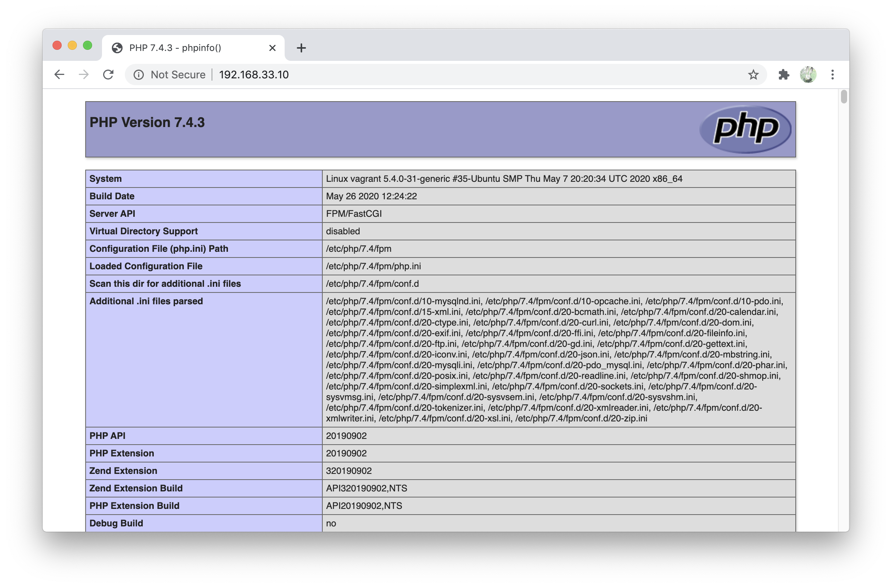Click the PHP logo in the header

click(x=745, y=129)
